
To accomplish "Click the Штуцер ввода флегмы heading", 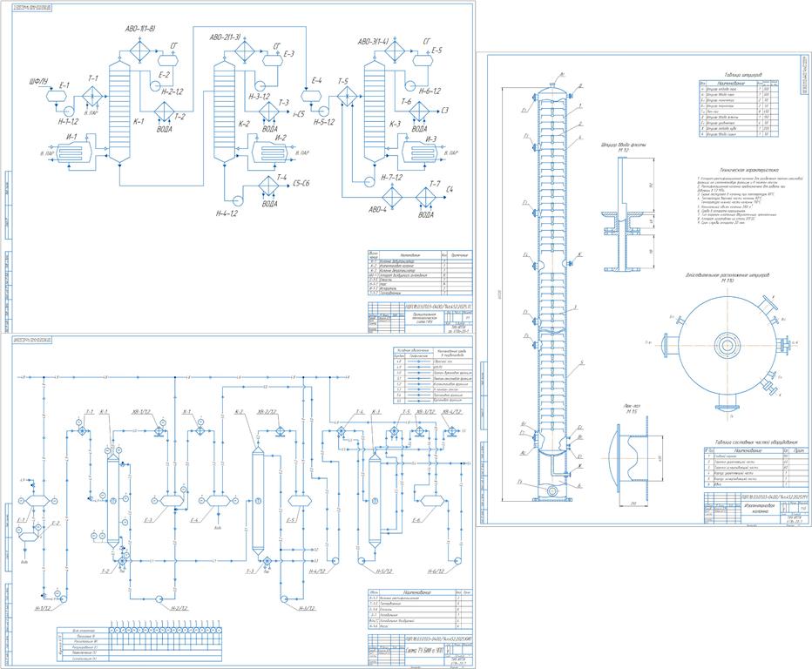I will pyautogui.click(x=625, y=145).
